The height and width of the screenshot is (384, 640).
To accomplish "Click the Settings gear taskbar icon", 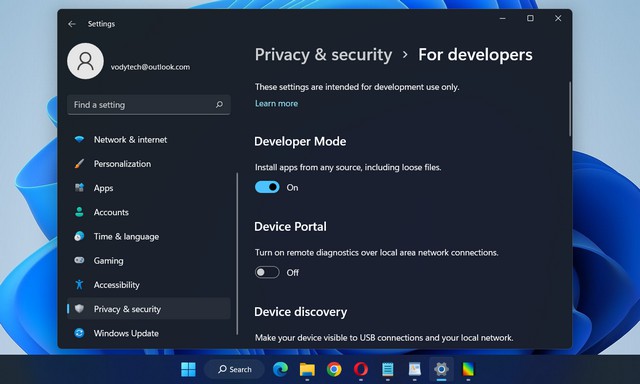I will point(441,369).
